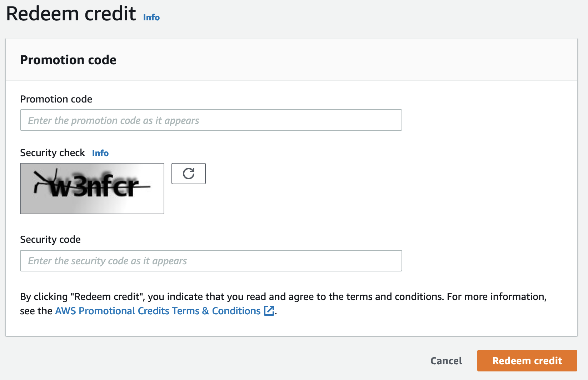Click the Redeem credit page title
Image resolution: width=588 pixels, height=380 pixels.
[x=71, y=14]
